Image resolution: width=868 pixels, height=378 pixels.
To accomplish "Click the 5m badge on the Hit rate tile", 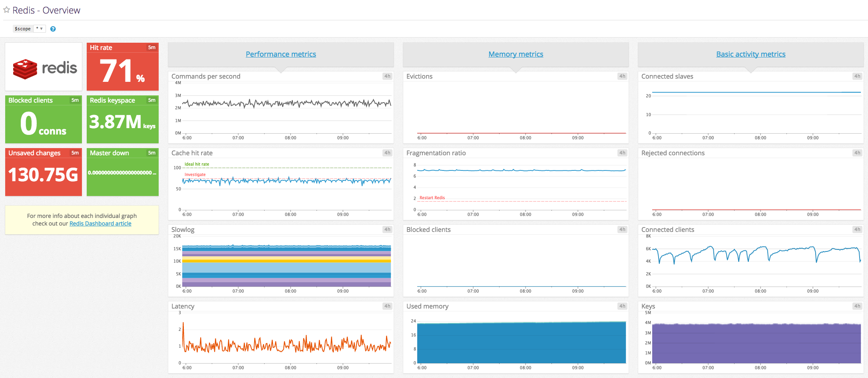I will click(x=151, y=47).
